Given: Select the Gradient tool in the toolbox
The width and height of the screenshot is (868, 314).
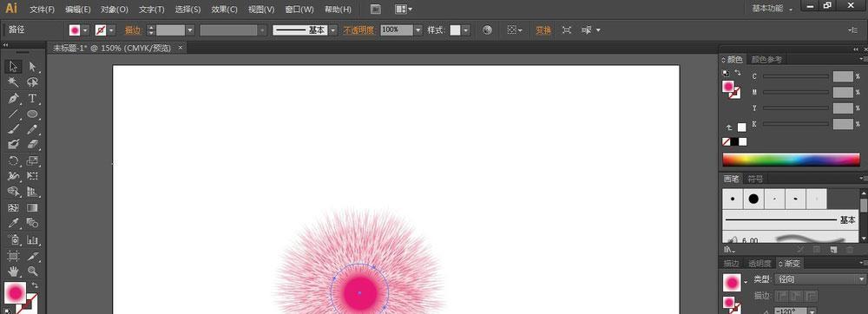Looking at the screenshot, I should tap(33, 208).
